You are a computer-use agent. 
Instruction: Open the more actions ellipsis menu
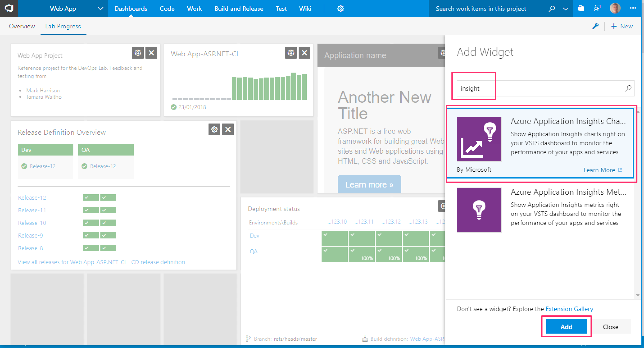pyautogui.click(x=633, y=8)
